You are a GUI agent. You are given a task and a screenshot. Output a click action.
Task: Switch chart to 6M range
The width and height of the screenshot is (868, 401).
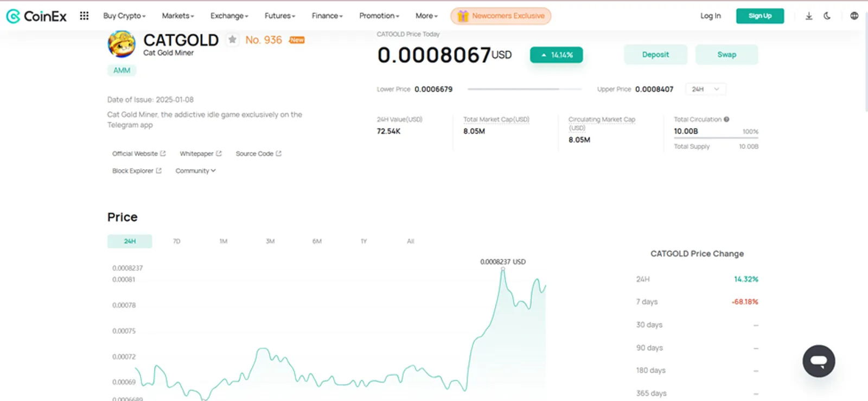tap(317, 241)
